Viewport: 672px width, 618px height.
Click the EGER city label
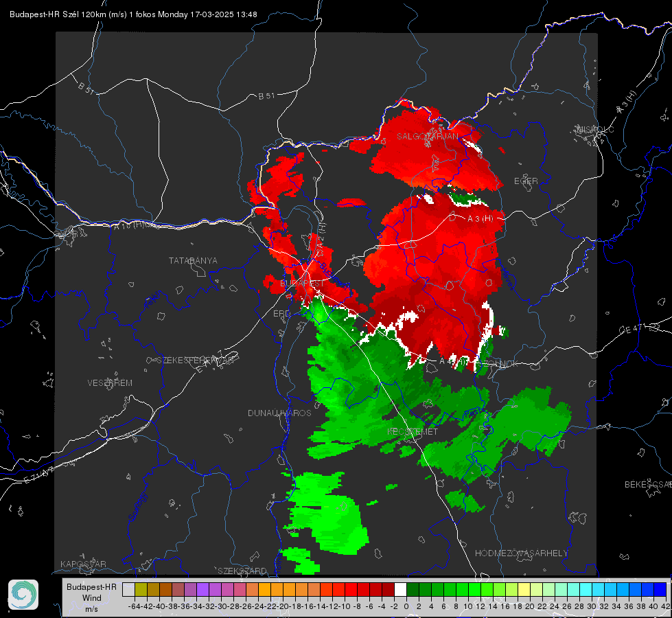pyautogui.click(x=526, y=181)
